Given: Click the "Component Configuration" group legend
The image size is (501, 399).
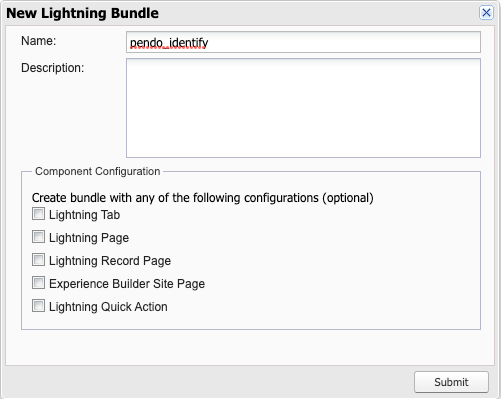Looking at the screenshot, I should [x=98, y=171].
